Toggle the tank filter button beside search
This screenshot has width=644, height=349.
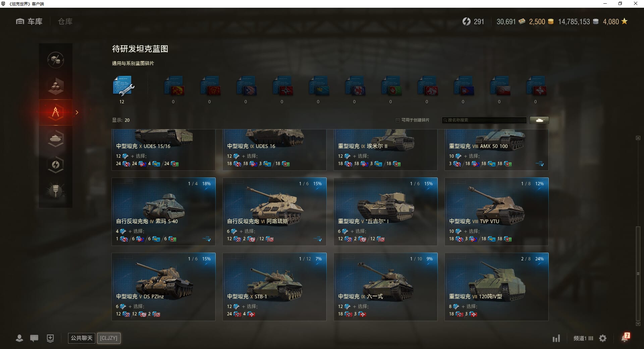click(539, 120)
